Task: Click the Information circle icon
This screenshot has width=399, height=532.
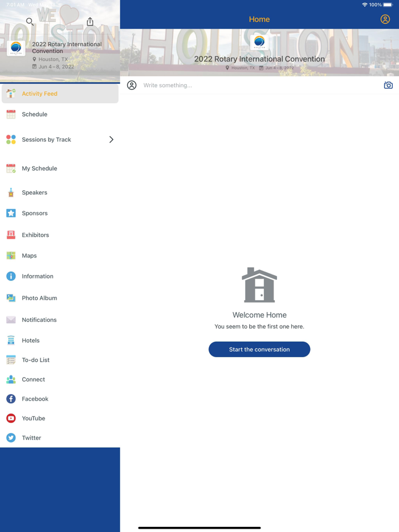Action: coord(11,276)
